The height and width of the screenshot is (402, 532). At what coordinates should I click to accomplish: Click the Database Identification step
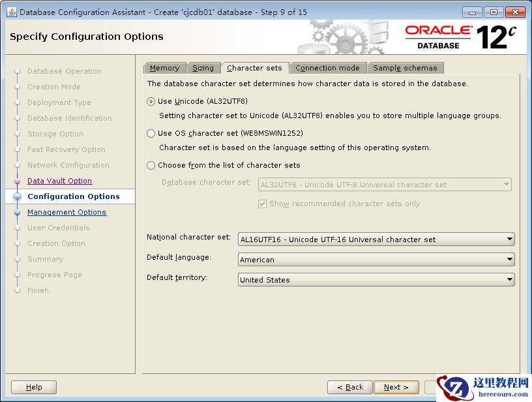70,118
